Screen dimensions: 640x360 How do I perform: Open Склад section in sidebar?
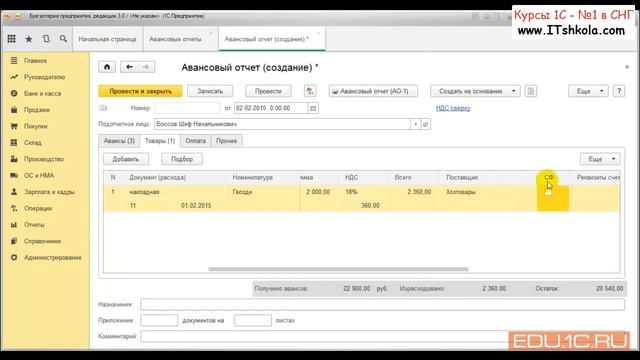tap(33, 142)
